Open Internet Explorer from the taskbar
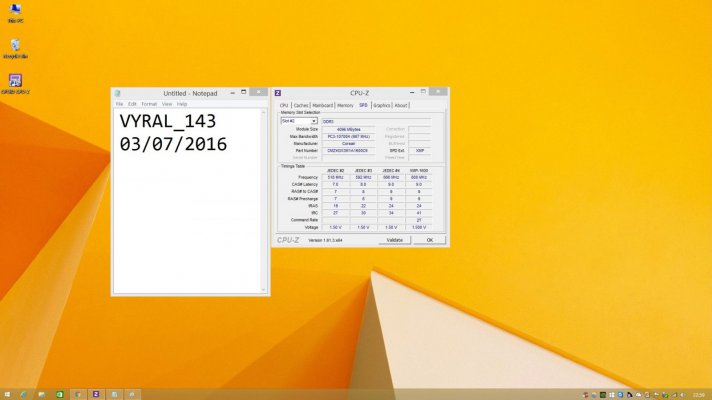Viewport: 712px width, 400px height. point(24,395)
